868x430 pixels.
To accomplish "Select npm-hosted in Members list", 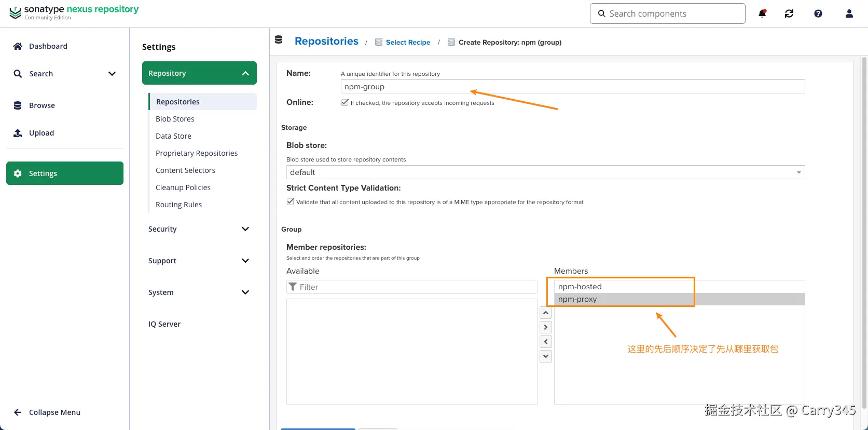I will tap(580, 287).
